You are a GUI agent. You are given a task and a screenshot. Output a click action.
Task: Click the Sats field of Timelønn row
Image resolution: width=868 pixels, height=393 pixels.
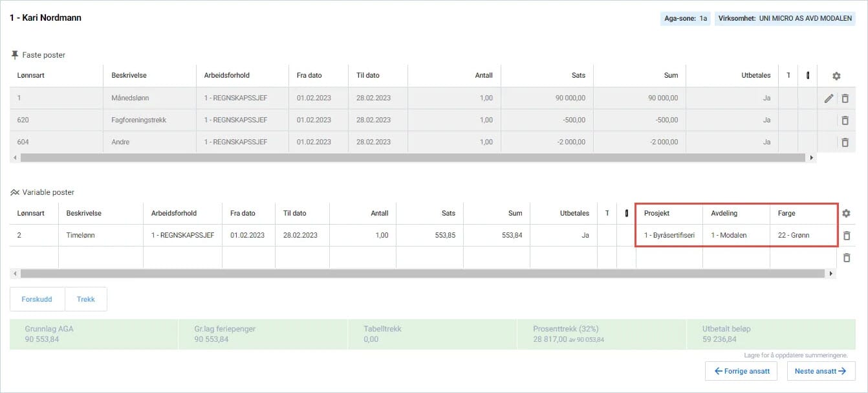tap(429, 235)
